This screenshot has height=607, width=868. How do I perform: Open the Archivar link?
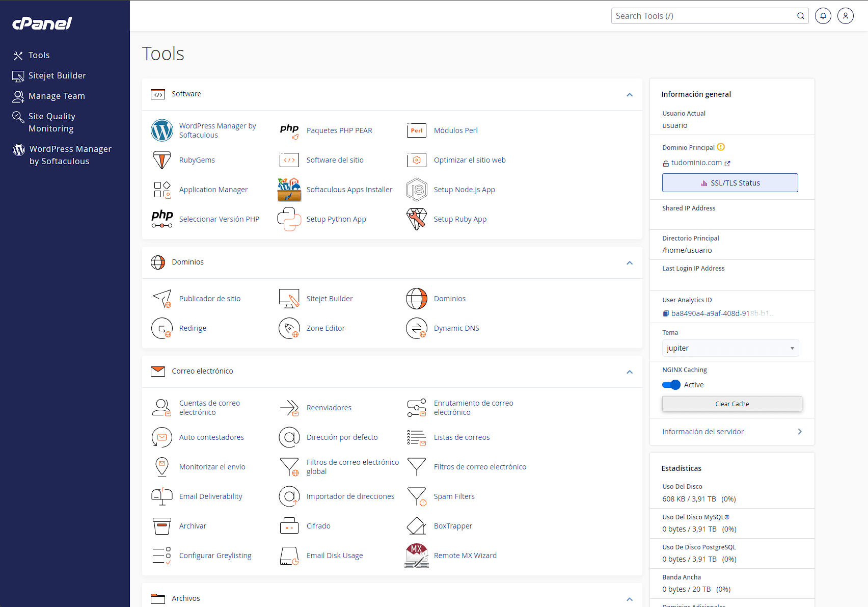pyautogui.click(x=193, y=526)
